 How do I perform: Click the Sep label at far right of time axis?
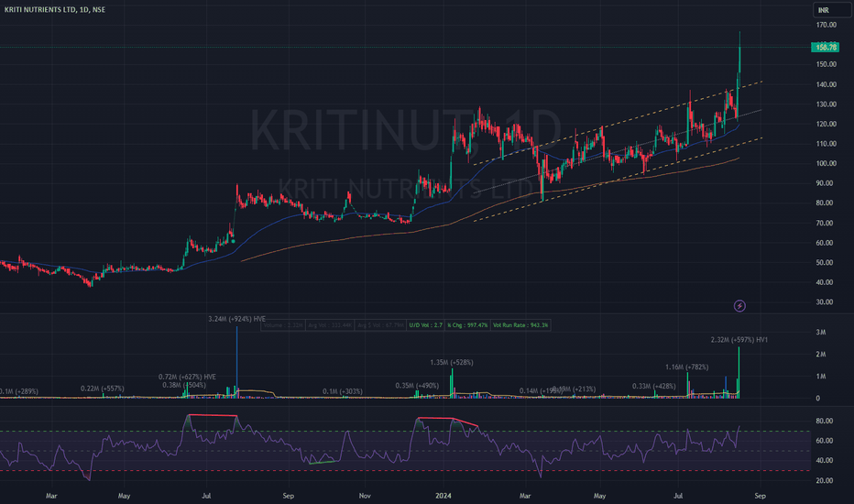[760, 496]
